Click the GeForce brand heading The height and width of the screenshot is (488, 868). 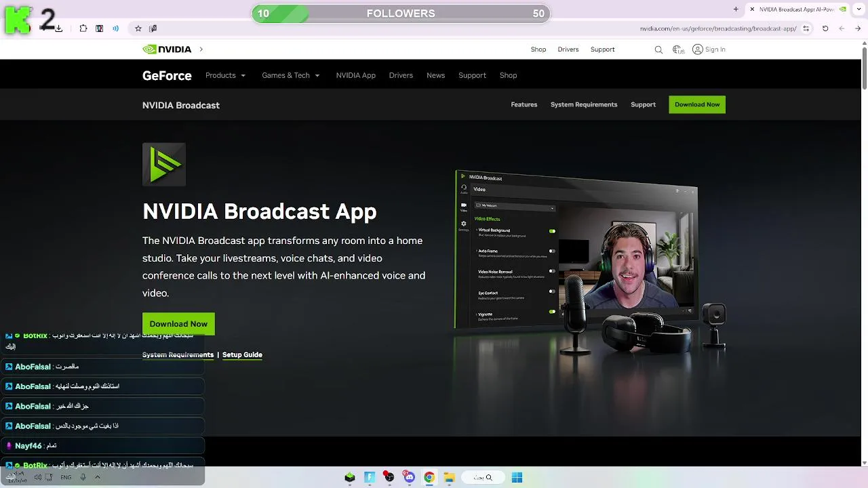(x=167, y=75)
